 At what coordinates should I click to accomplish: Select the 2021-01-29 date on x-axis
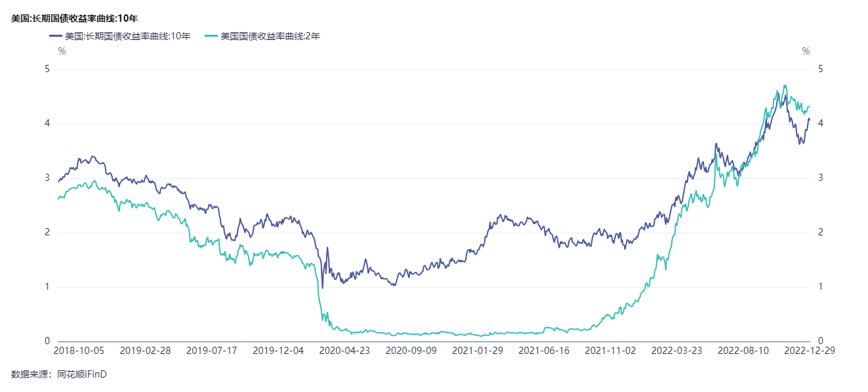pos(478,351)
